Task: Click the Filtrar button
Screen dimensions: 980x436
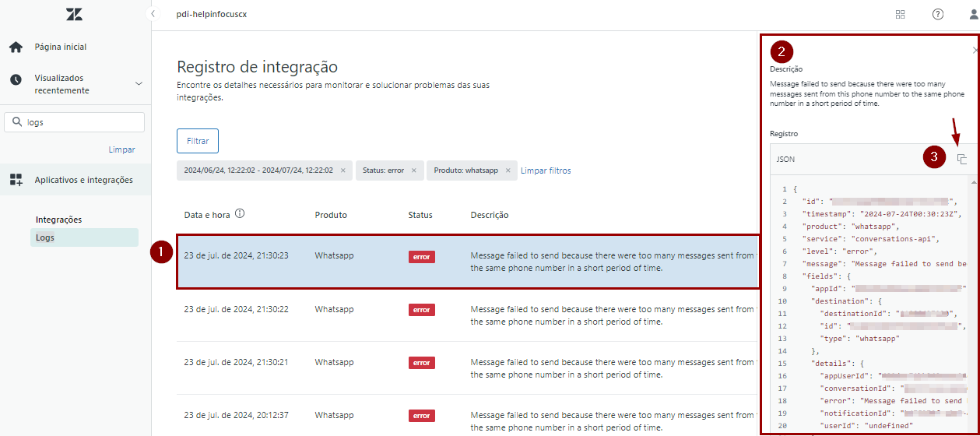Action: [198, 141]
